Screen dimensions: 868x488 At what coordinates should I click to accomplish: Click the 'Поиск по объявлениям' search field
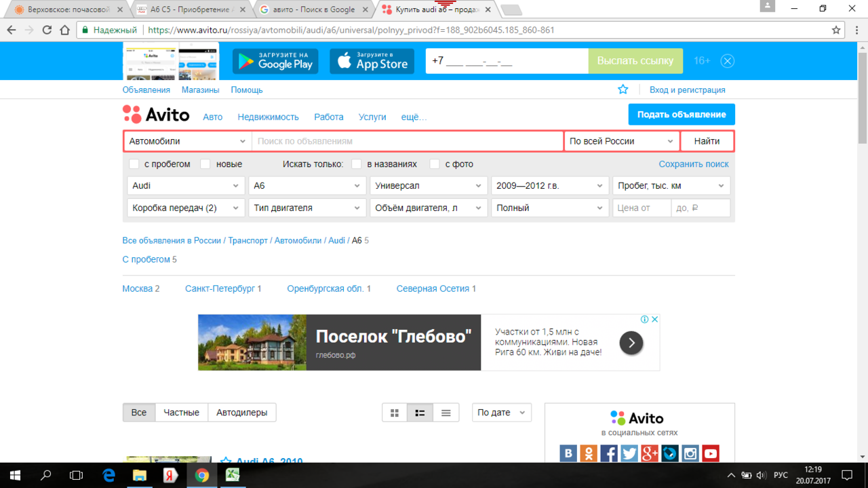tap(408, 141)
